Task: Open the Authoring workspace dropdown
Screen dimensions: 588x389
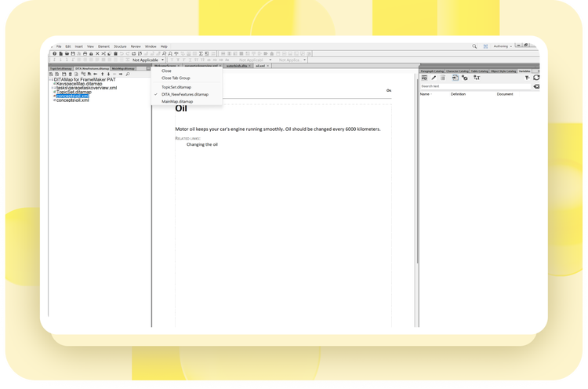Action: point(503,46)
